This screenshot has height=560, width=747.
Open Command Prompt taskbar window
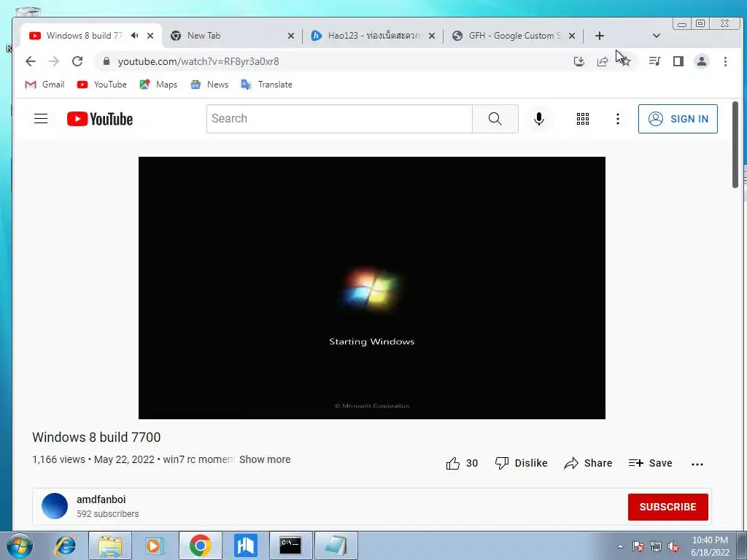[290, 545]
